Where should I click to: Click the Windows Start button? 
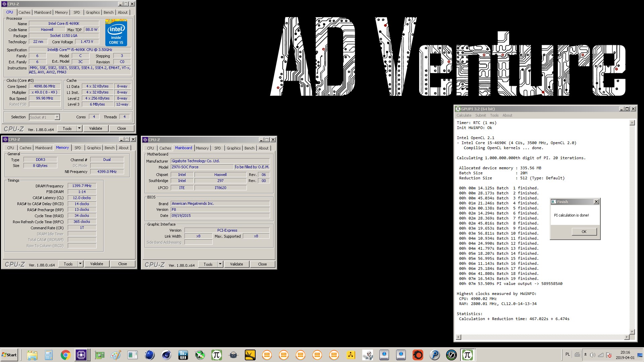9,355
